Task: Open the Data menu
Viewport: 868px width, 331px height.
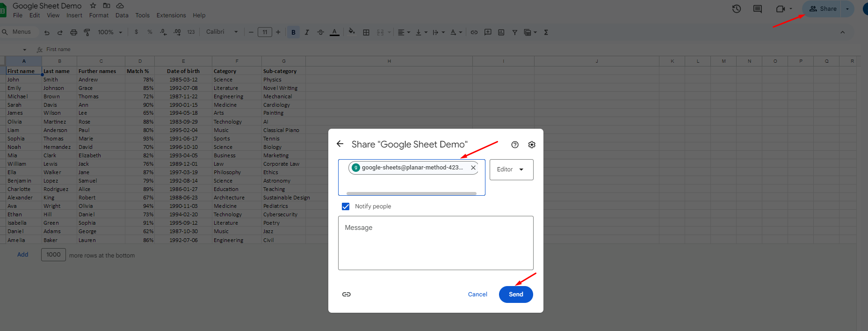Action: (122, 15)
